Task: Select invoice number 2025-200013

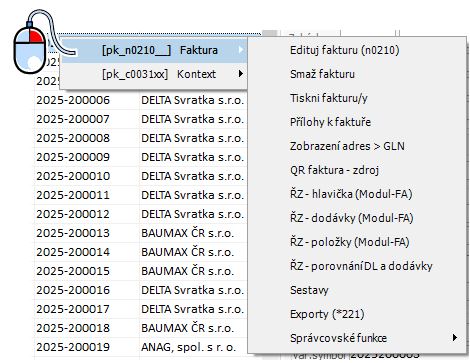Action: [x=73, y=233]
